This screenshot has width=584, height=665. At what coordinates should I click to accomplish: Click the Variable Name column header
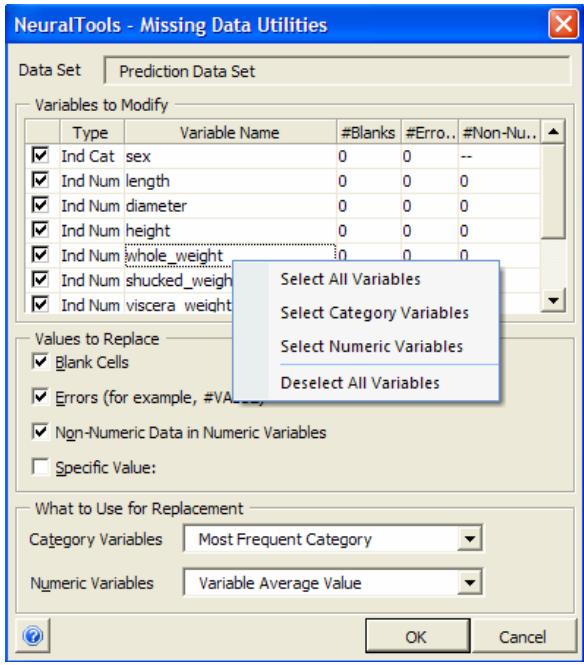coord(230,132)
